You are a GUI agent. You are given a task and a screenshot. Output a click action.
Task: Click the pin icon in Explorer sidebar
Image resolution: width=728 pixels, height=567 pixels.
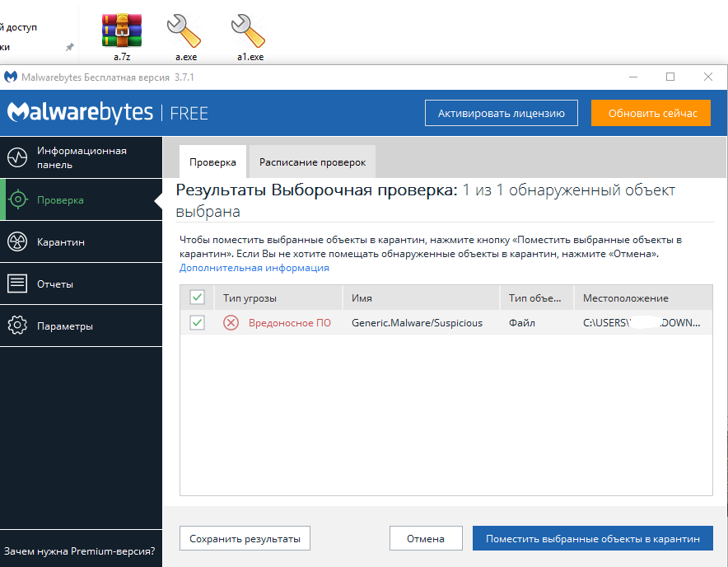coord(70,47)
